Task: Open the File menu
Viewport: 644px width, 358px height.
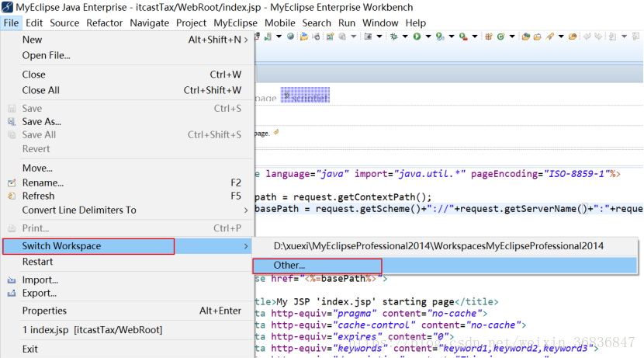Action: (x=11, y=23)
